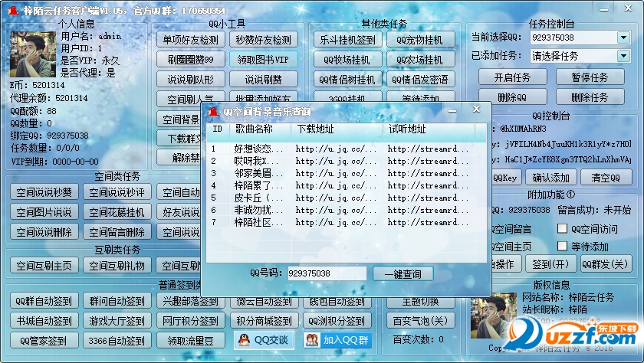Click 空间说说秒评 button
This screenshot has width=644, height=363.
tap(117, 192)
